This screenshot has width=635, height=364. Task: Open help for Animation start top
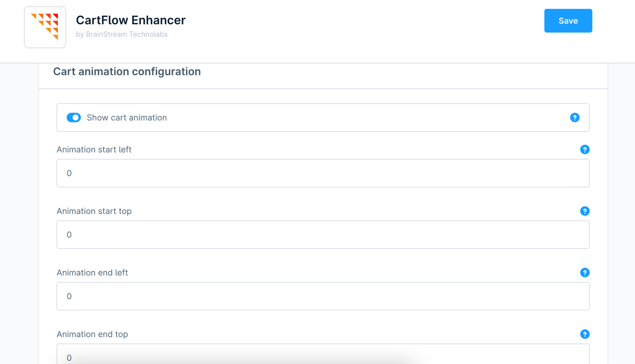pyautogui.click(x=585, y=211)
